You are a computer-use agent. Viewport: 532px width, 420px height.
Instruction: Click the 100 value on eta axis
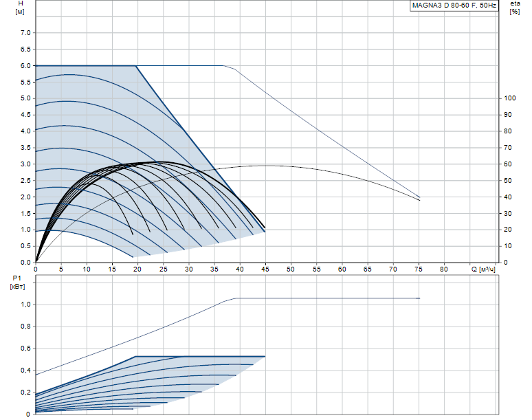click(x=509, y=98)
